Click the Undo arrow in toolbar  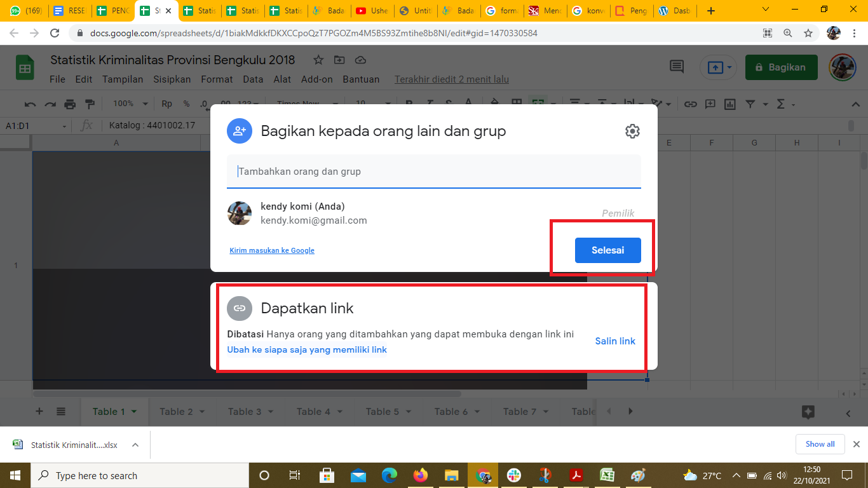[30, 104]
